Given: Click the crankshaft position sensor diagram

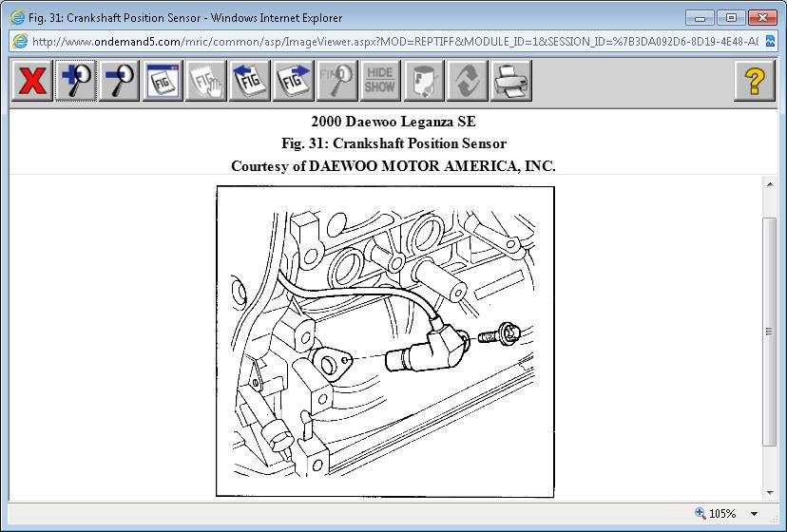Looking at the screenshot, I should [385, 341].
